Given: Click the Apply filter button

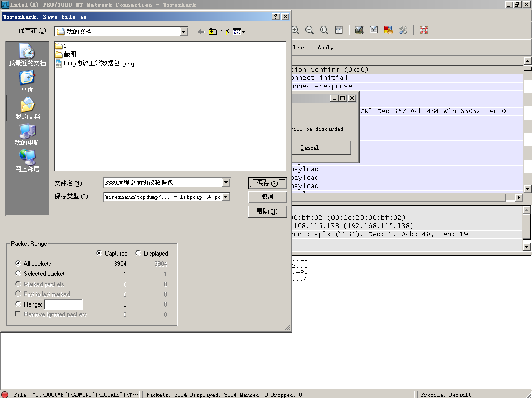Looking at the screenshot, I should point(325,47).
